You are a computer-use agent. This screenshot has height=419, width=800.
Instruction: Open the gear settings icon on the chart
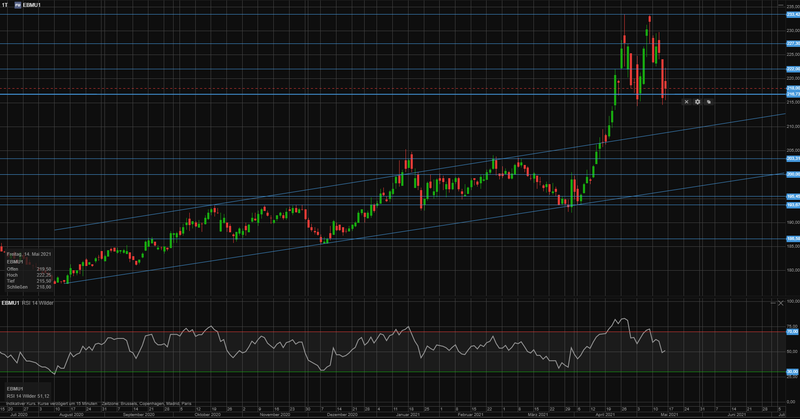(697, 102)
